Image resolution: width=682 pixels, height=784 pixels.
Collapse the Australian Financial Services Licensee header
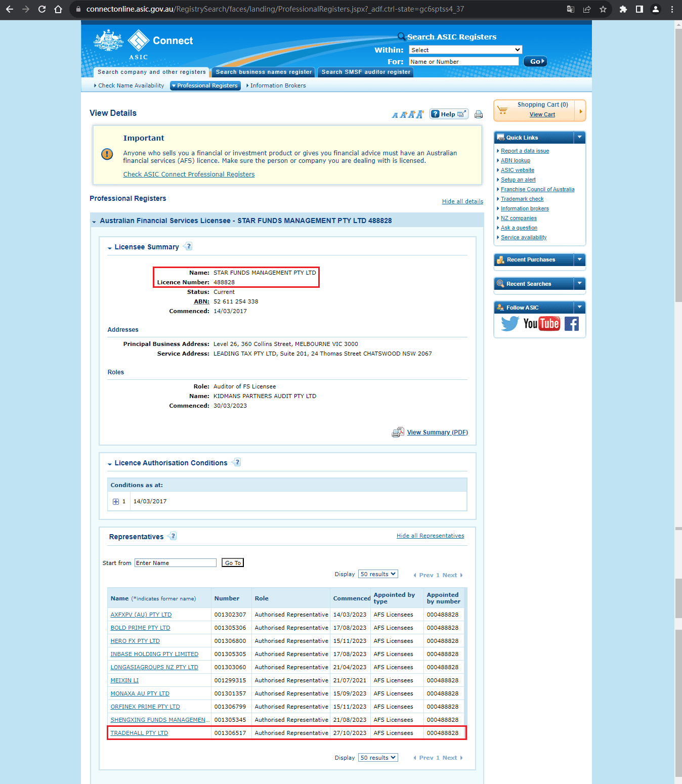click(94, 222)
